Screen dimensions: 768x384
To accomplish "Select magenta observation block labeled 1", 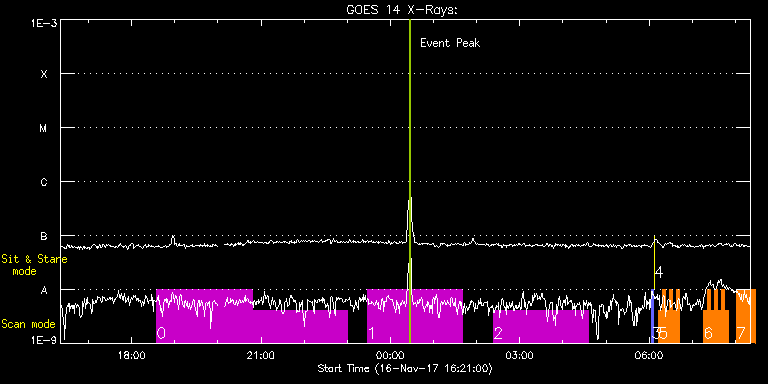I will point(414,316).
